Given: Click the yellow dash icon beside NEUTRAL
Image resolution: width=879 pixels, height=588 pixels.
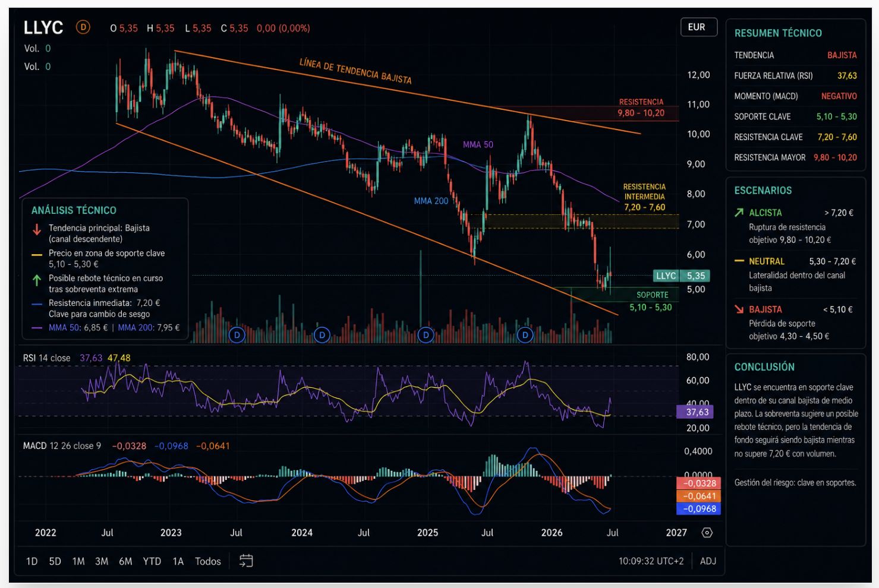Looking at the screenshot, I should pos(739,261).
